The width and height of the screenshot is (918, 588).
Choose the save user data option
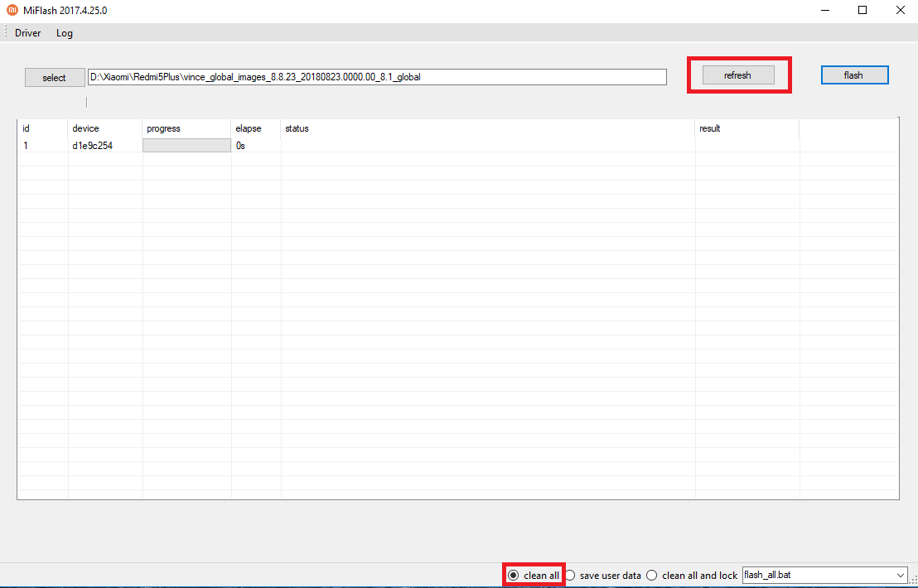click(x=603, y=576)
